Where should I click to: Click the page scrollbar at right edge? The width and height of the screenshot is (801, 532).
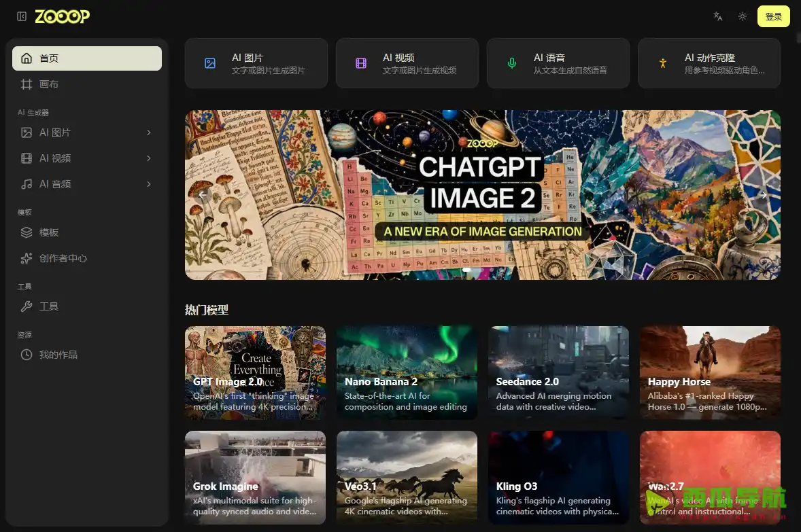click(798, 37)
